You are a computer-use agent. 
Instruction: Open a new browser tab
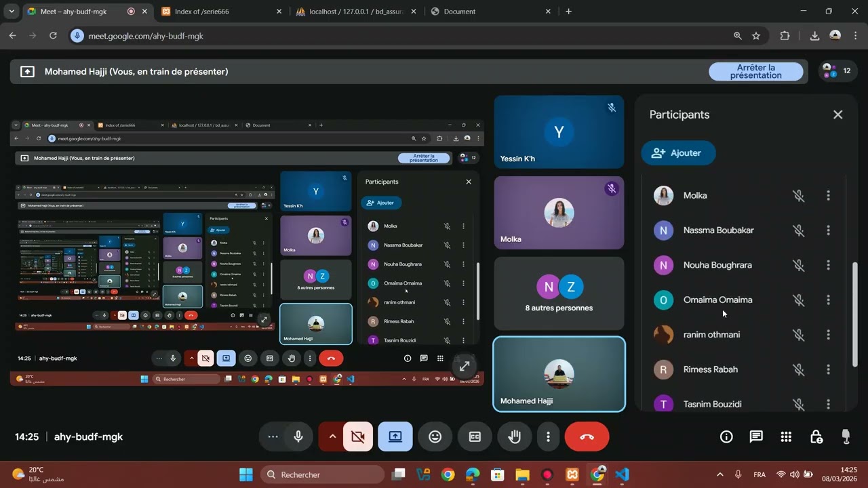tap(568, 12)
